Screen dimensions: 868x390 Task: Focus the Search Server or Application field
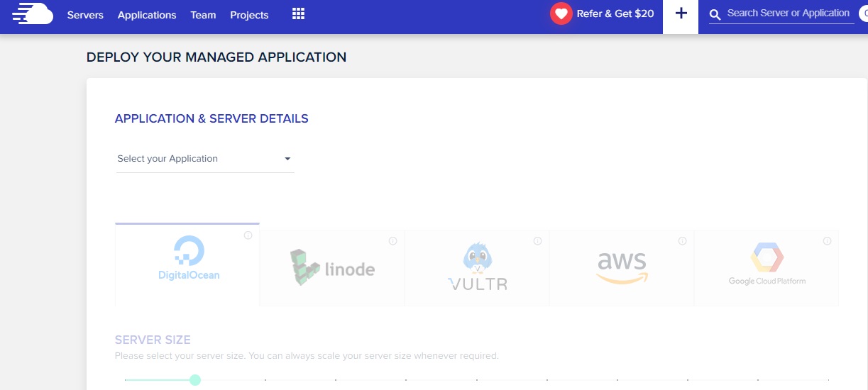pos(789,13)
